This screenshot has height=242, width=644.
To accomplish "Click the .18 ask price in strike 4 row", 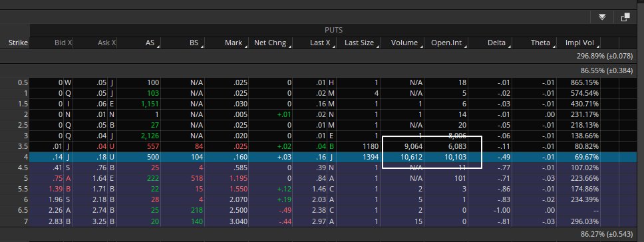I will (x=101, y=157).
